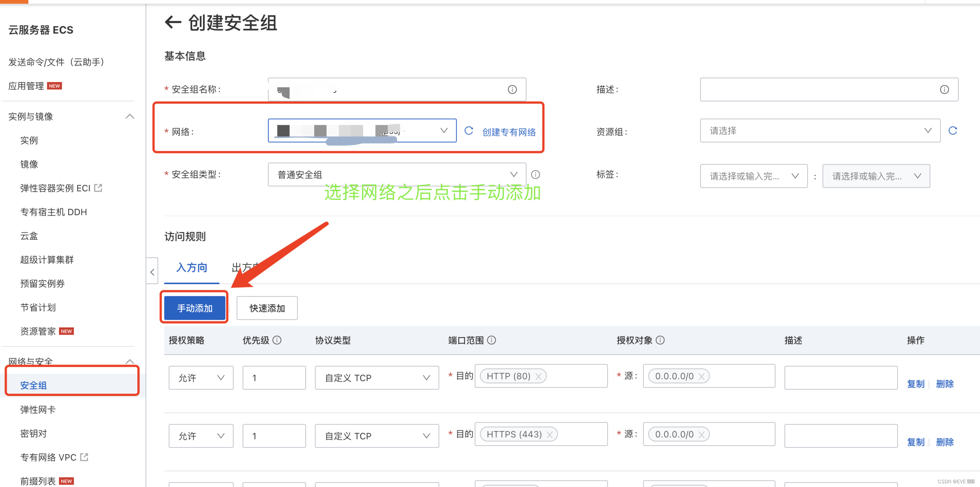
Task: Remove the HTTP (80) port tag
Action: coord(538,376)
